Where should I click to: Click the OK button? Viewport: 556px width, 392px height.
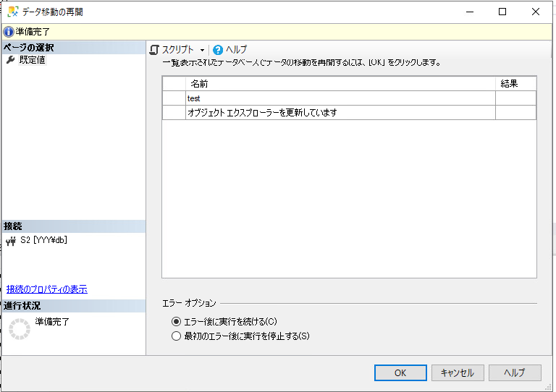[x=400, y=373]
